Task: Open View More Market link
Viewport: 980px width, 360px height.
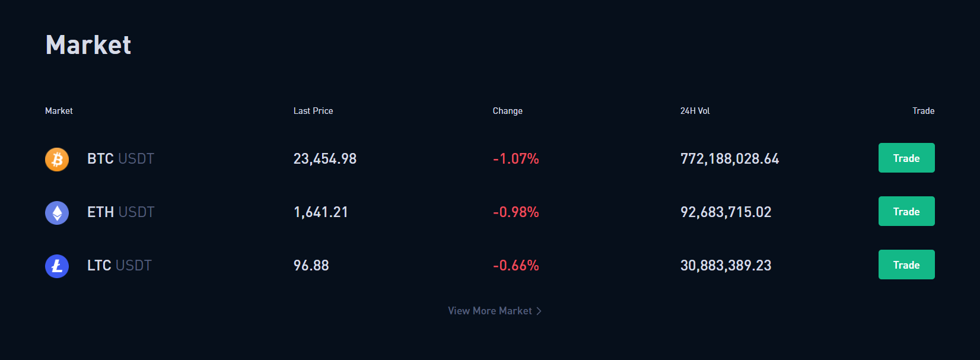Action: (495, 311)
